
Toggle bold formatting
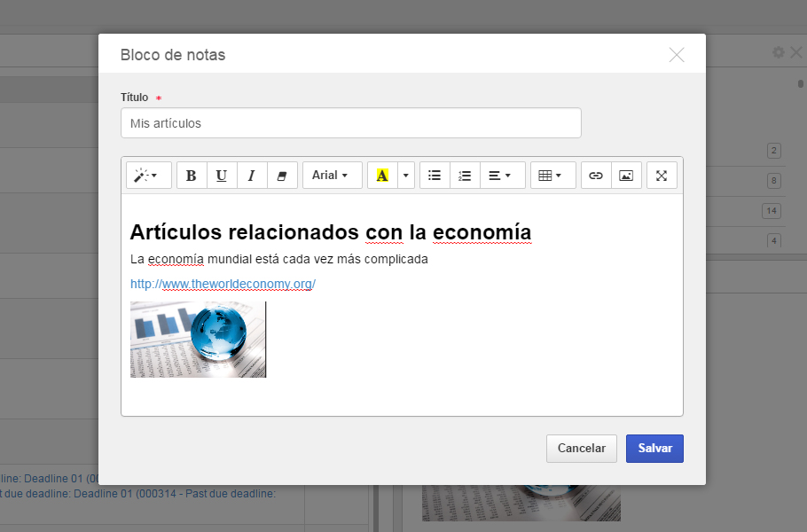click(x=192, y=176)
